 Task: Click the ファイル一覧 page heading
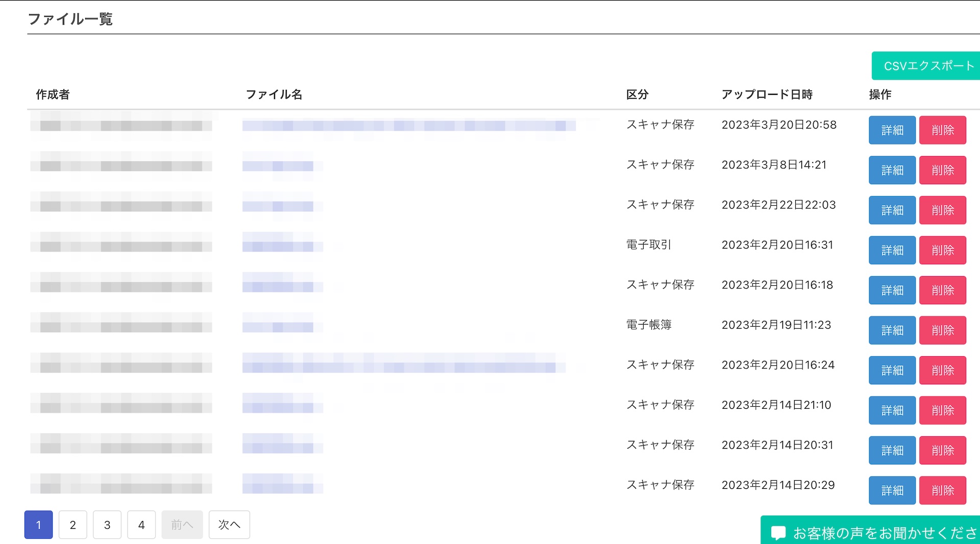(x=70, y=19)
